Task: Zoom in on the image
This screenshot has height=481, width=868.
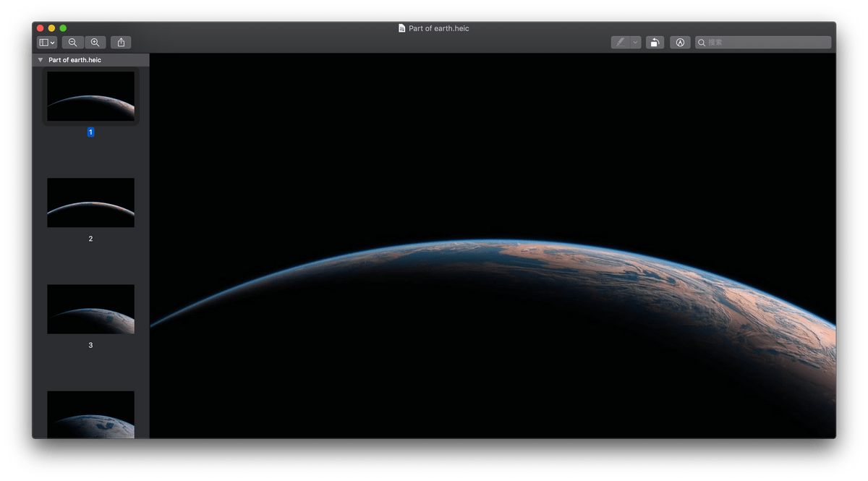Action: point(95,43)
